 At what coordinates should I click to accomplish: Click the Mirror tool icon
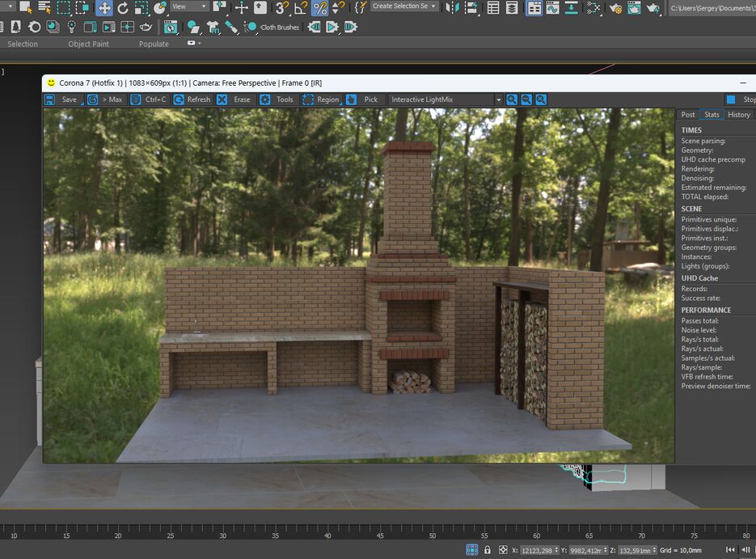(453, 8)
